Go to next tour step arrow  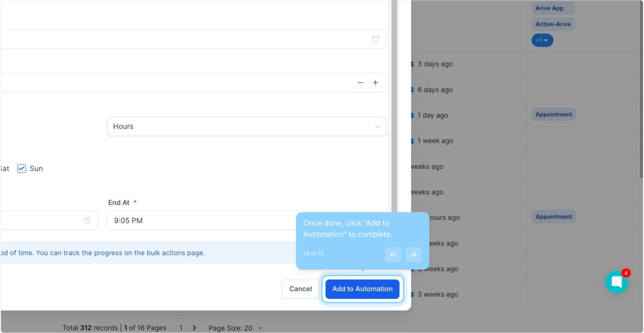(x=413, y=254)
